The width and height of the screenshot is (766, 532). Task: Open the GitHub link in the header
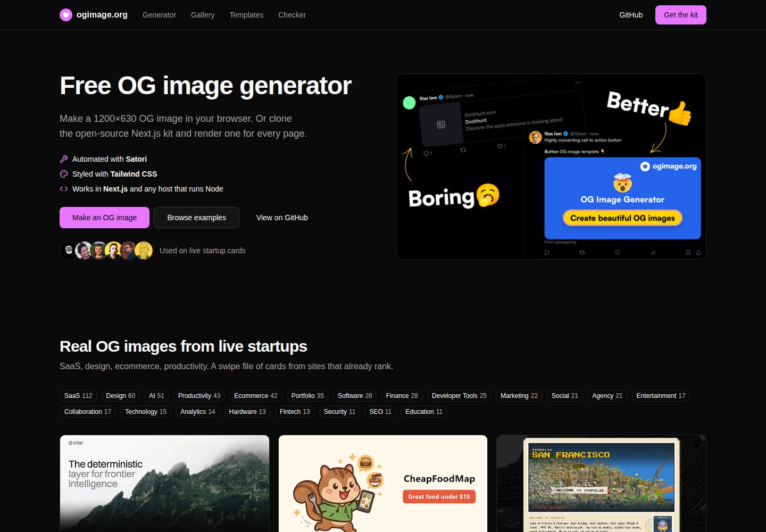631,15
